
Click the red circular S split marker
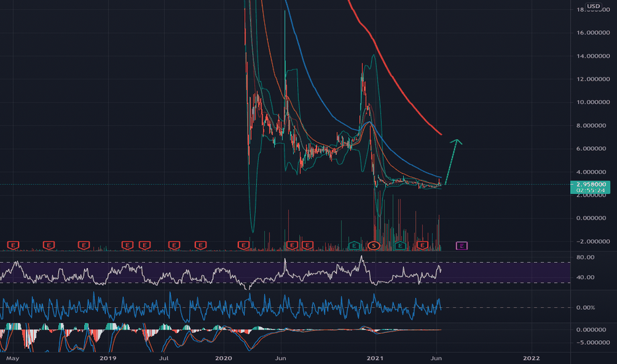click(374, 246)
